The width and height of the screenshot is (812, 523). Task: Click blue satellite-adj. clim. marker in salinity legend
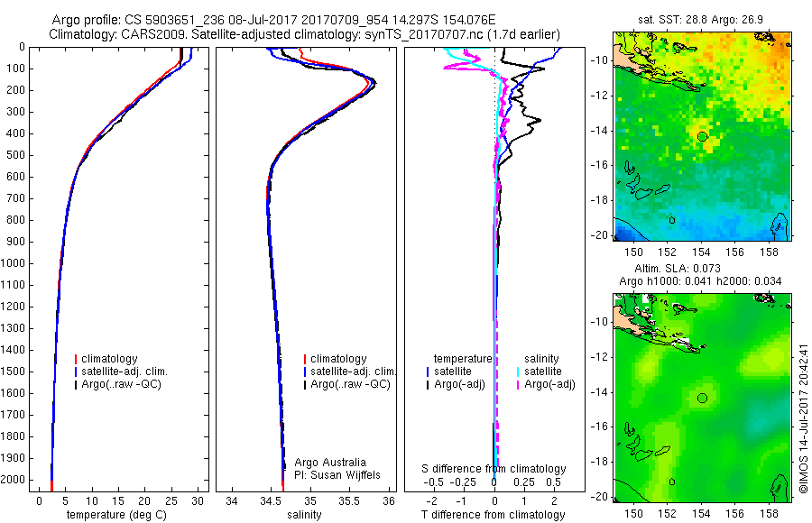point(305,372)
